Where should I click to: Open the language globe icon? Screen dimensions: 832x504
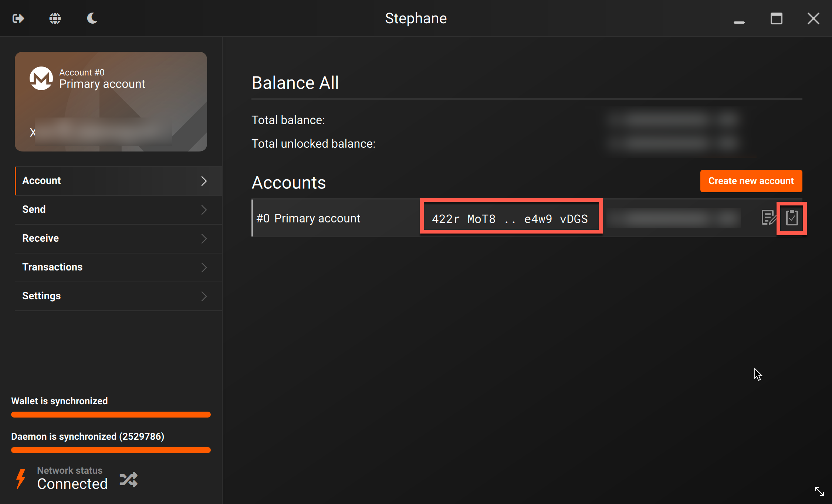[x=55, y=18]
